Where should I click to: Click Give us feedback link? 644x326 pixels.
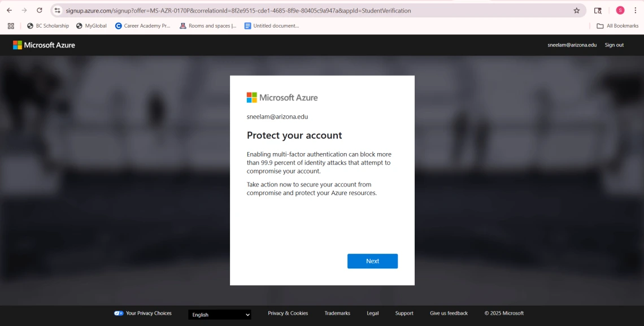tap(449, 313)
